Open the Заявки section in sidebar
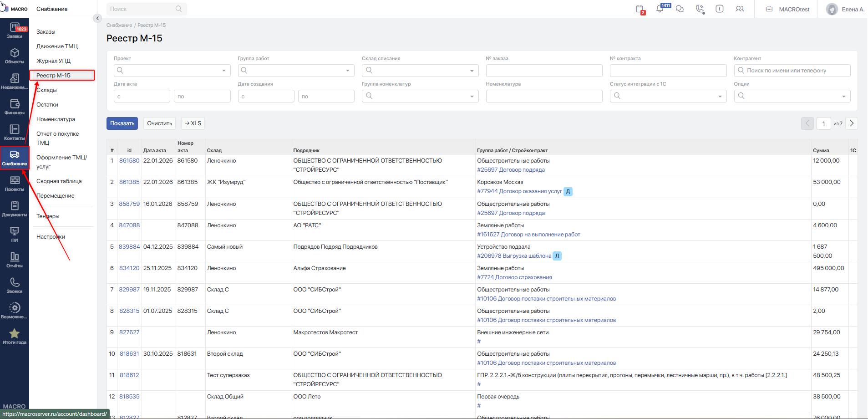This screenshot has height=419, width=868. click(x=15, y=31)
